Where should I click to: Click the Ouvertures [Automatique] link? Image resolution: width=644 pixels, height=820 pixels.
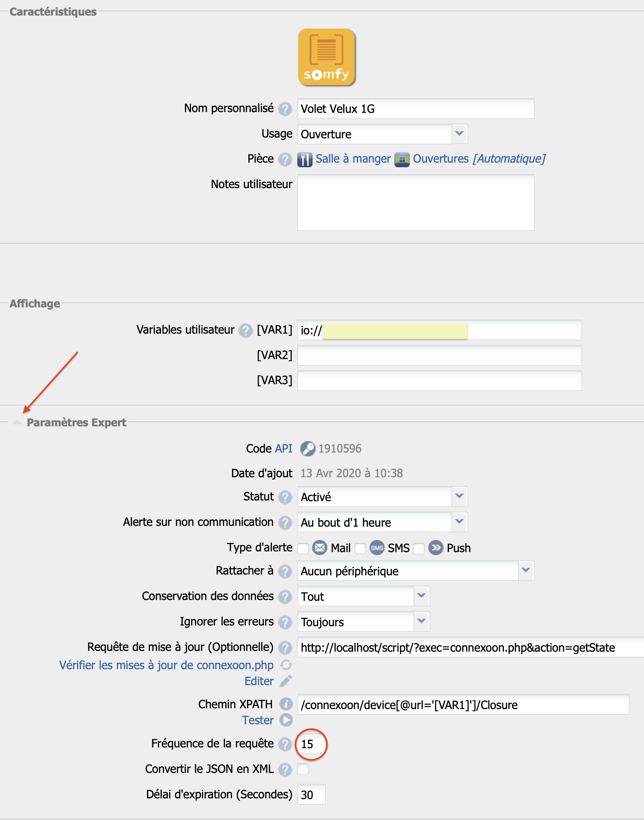[x=479, y=159]
